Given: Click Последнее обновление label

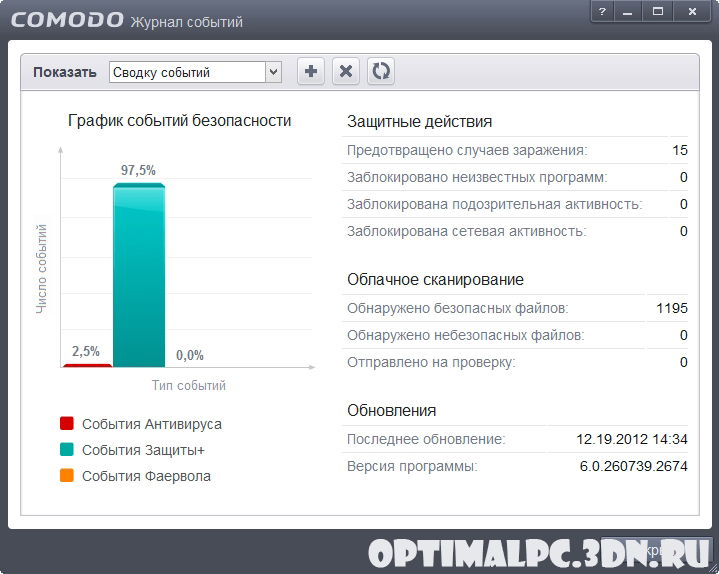Looking at the screenshot, I should [x=426, y=439].
